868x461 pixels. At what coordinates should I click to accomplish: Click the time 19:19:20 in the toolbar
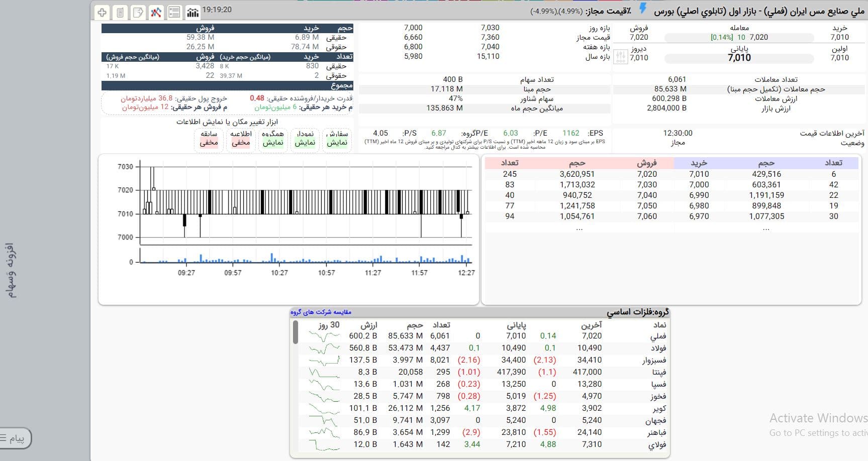coord(217,10)
